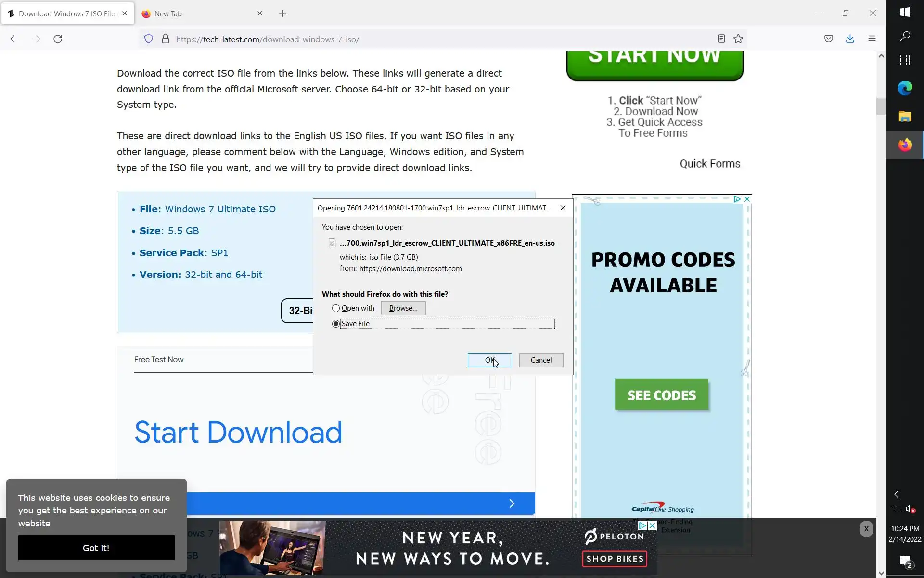Open a new browser tab
Image resolution: width=924 pixels, height=578 pixels.
click(282, 13)
